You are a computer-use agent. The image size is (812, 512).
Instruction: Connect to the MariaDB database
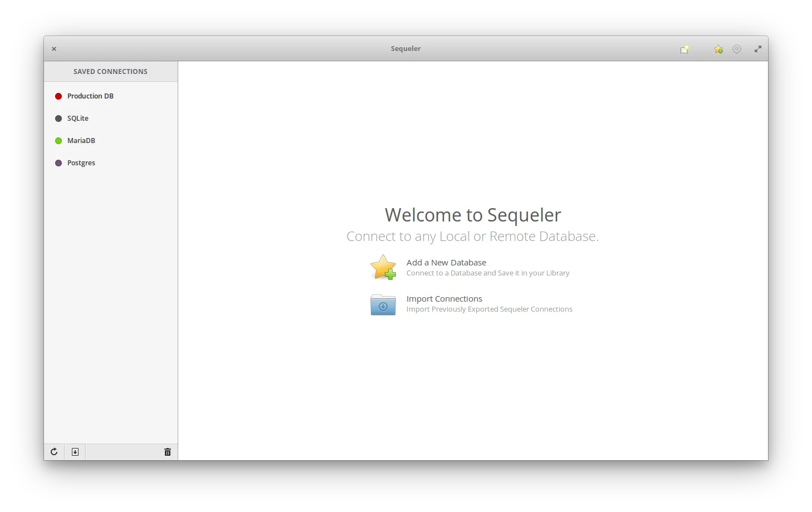click(81, 140)
